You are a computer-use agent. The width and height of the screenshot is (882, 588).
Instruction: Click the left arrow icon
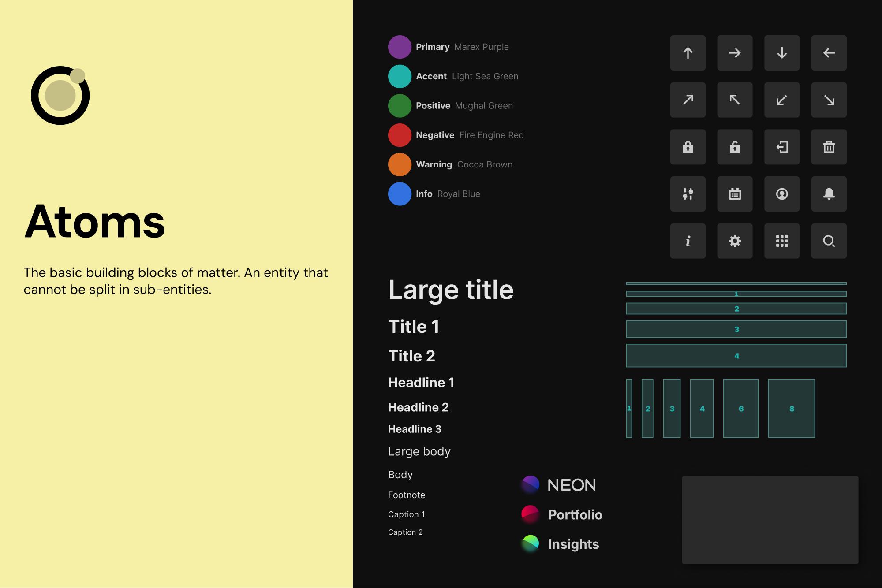click(829, 53)
